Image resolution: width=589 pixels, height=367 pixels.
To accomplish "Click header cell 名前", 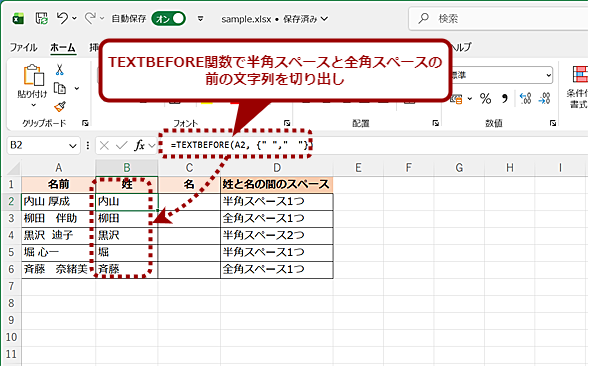I will (59, 184).
